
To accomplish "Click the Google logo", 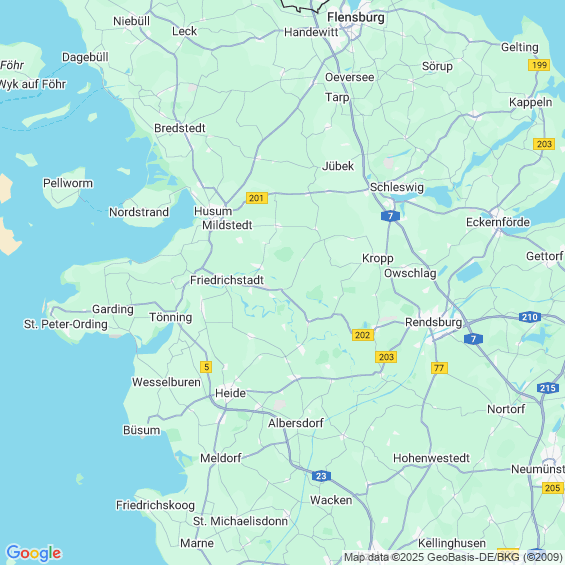I will tap(34, 553).
